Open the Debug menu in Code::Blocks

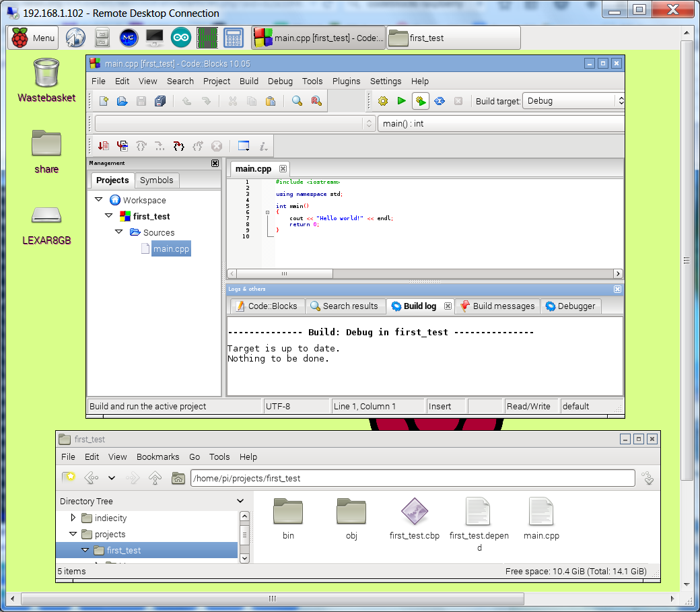pyautogui.click(x=280, y=81)
